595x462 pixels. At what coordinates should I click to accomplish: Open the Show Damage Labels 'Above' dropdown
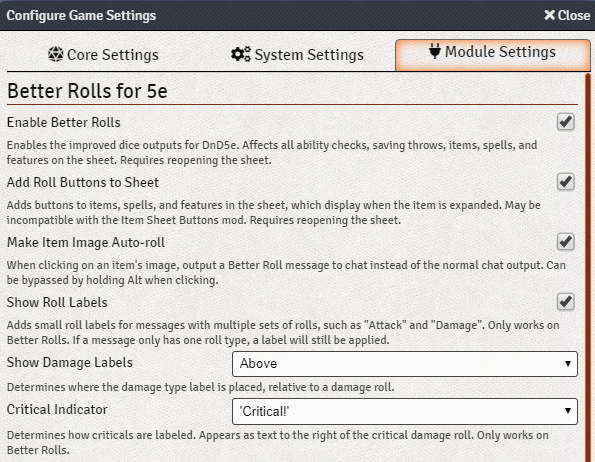(405, 364)
